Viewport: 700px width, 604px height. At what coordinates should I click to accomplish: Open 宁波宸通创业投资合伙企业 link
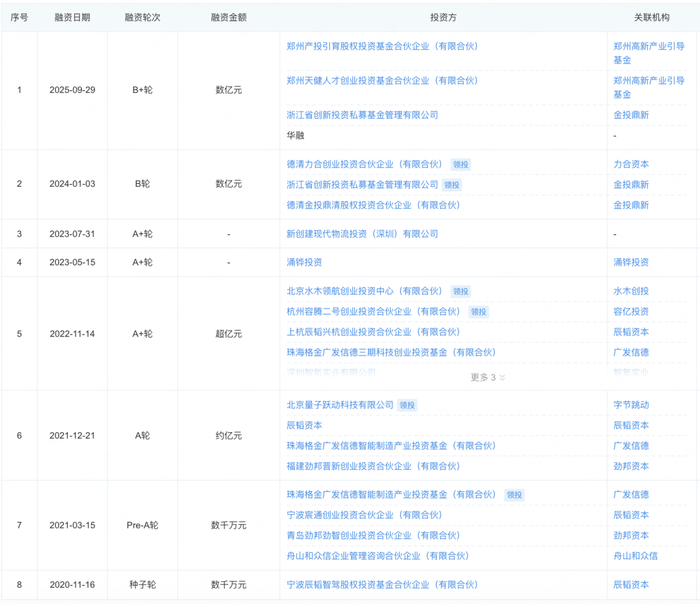(364, 515)
